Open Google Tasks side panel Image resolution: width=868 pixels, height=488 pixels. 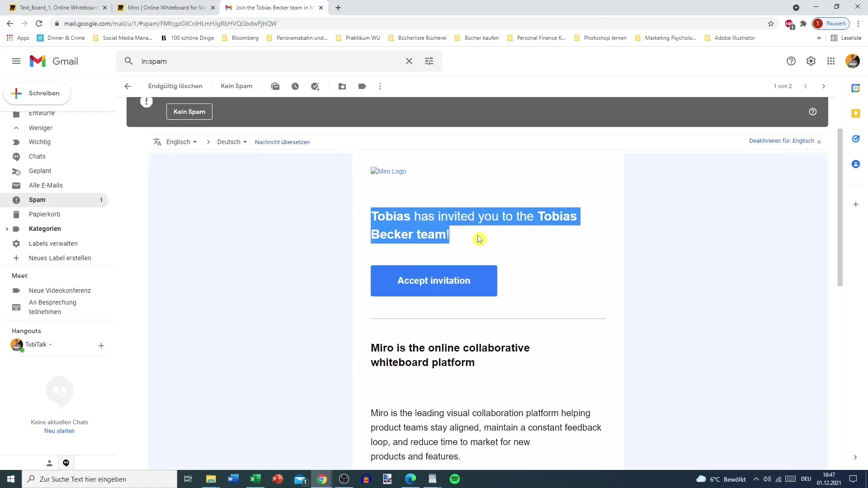855,139
